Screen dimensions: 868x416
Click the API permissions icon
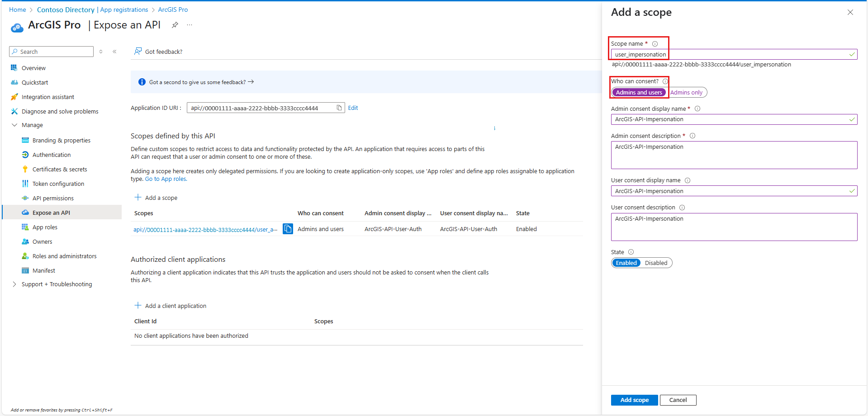25,198
